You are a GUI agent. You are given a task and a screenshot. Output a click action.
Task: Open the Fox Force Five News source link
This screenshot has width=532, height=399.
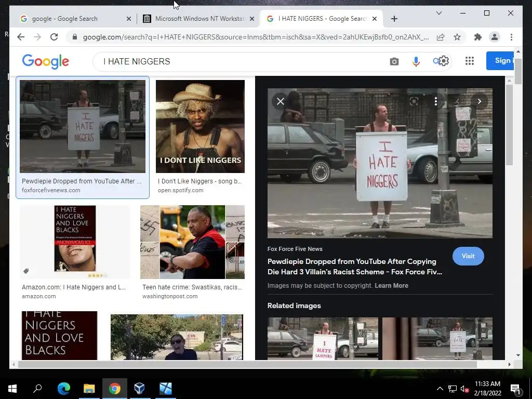click(x=295, y=249)
